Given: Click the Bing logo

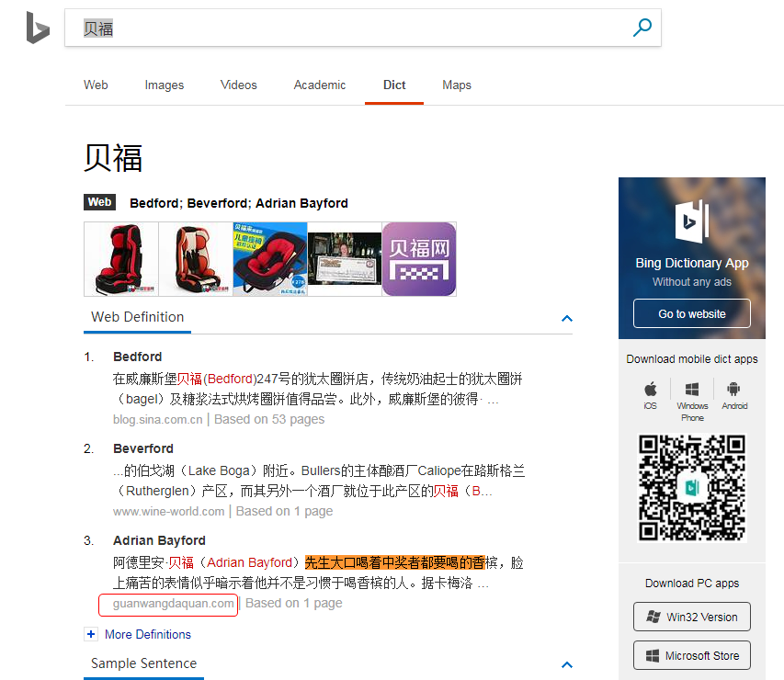Looking at the screenshot, I should tap(38, 28).
